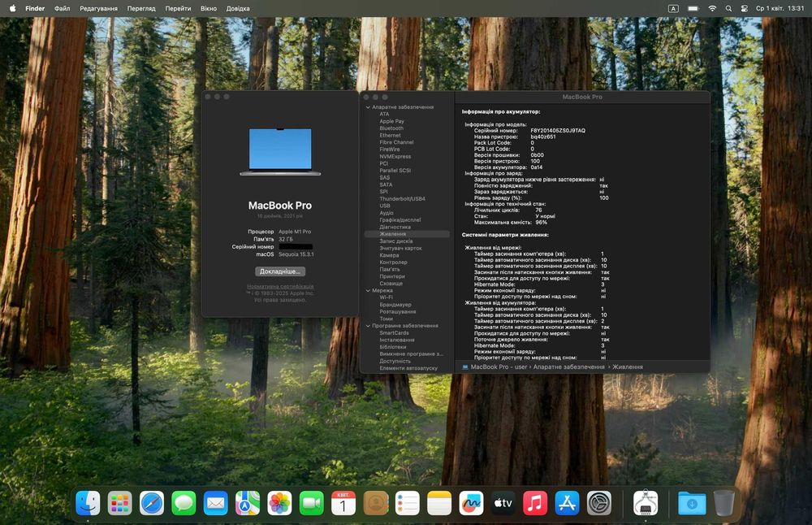812x525 pixels.
Task: Launch FaceTime from the Dock
Action: [312, 503]
